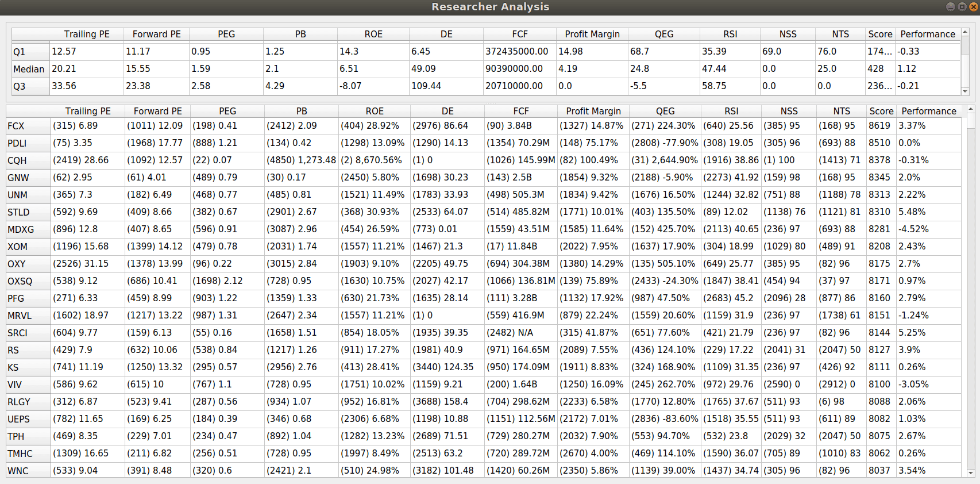
Task: Click the bottom table scrollbar down arrow
Action: point(971,473)
